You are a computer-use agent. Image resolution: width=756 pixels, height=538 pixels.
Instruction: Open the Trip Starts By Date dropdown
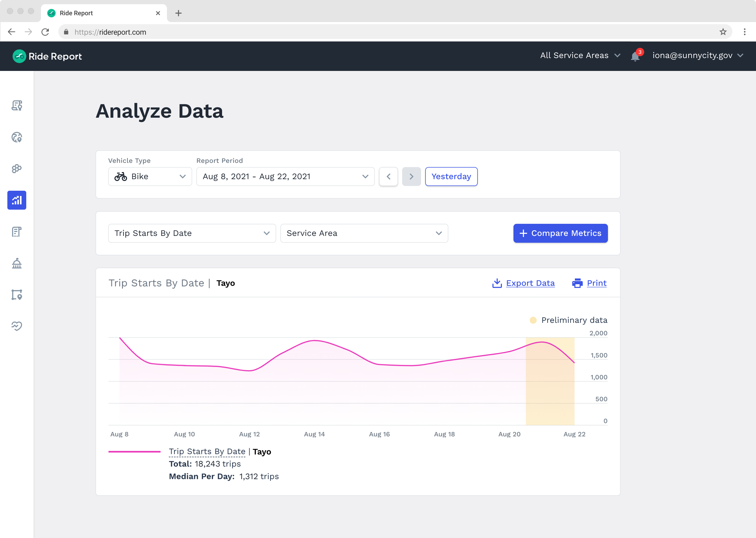192,233
